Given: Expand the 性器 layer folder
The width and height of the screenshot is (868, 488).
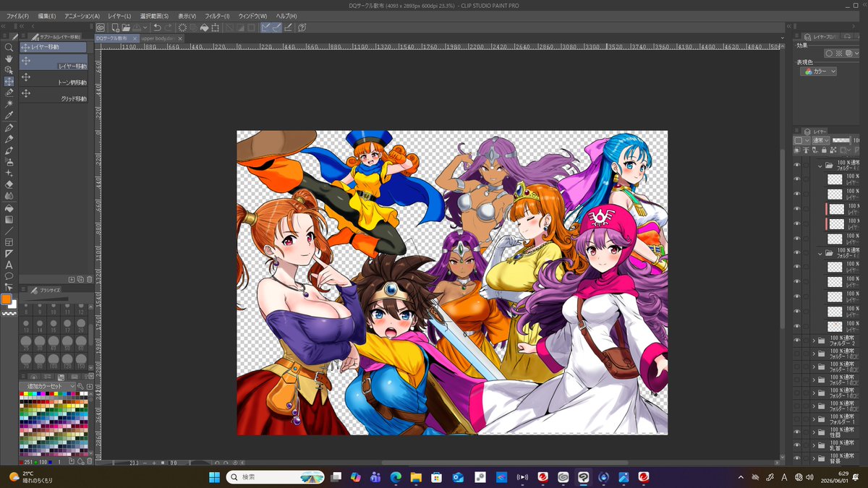Looking at the screenshot, I should tap(814, 432).
